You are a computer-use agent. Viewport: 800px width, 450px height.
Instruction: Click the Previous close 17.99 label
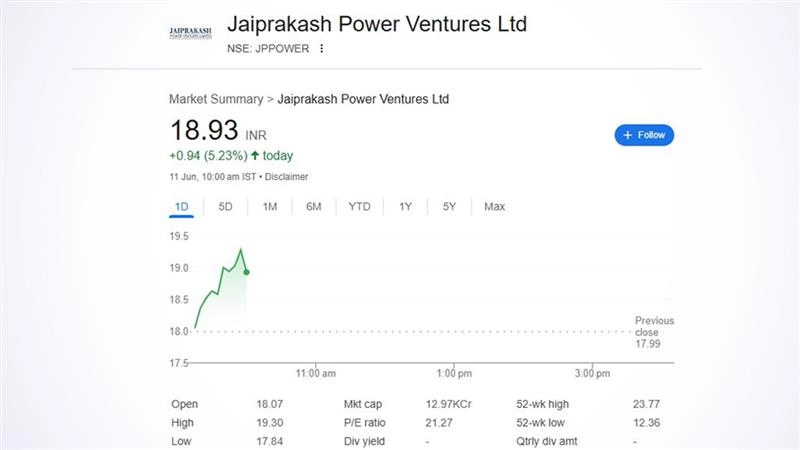(x=654, y=333)
